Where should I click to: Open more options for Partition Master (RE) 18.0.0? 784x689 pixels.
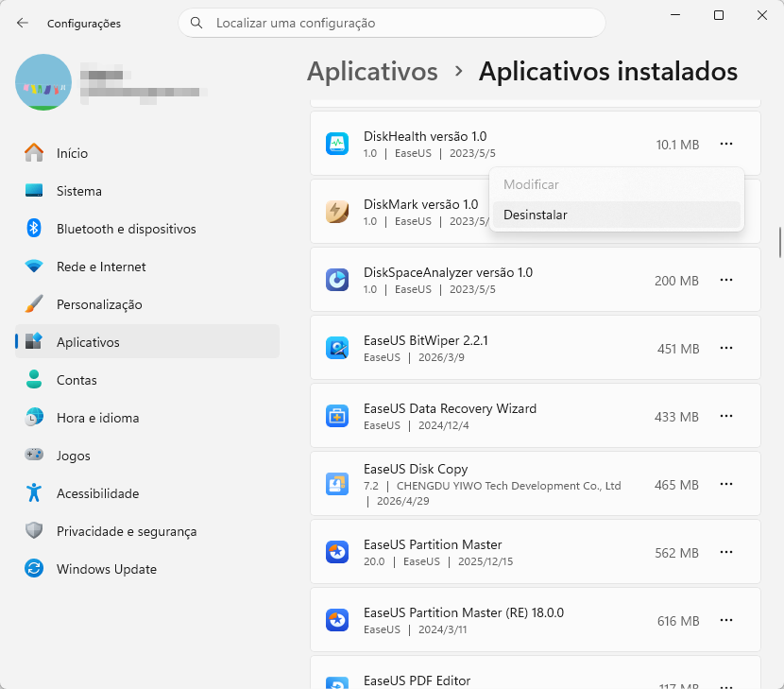tap(726, 620)
